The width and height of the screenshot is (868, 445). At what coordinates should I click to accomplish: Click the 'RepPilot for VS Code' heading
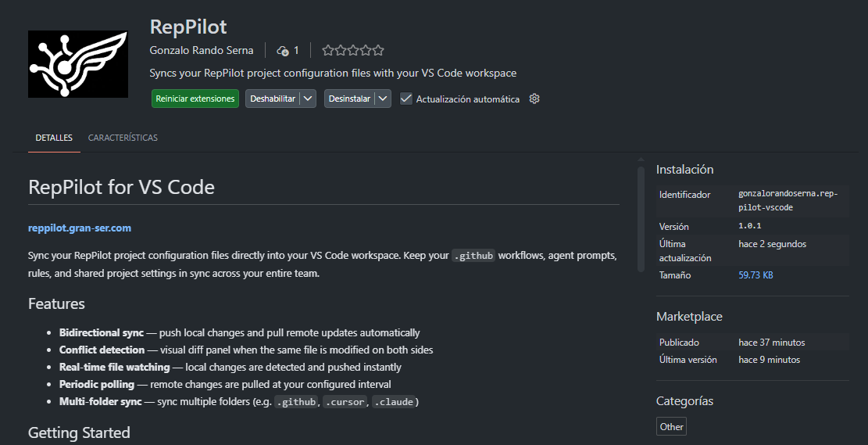tap(121, 188)
